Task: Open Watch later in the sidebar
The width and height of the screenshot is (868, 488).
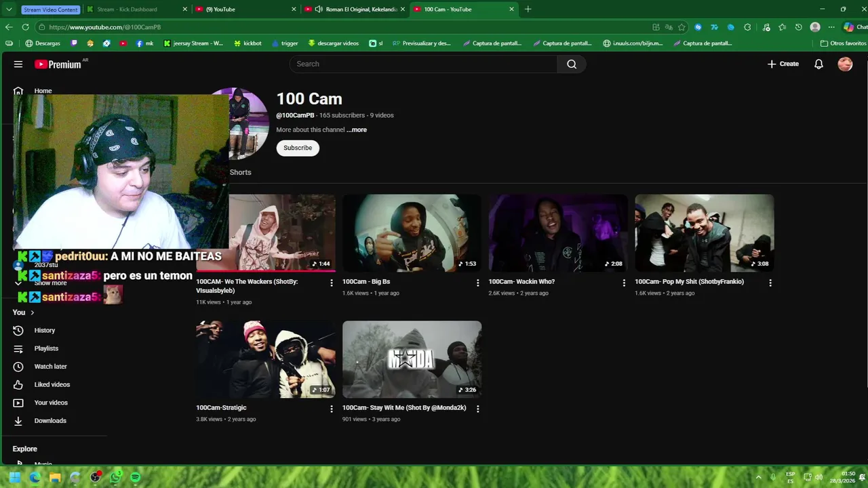Action: point(51,367)
